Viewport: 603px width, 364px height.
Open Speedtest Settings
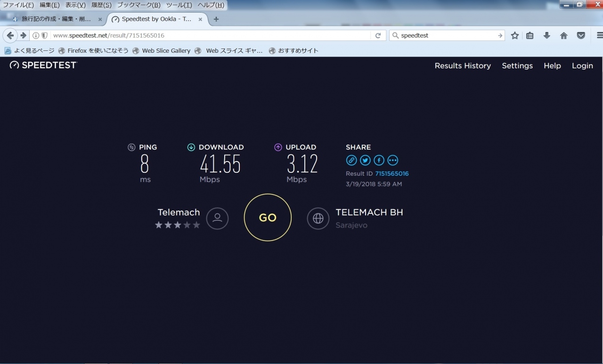coord(517,66)
